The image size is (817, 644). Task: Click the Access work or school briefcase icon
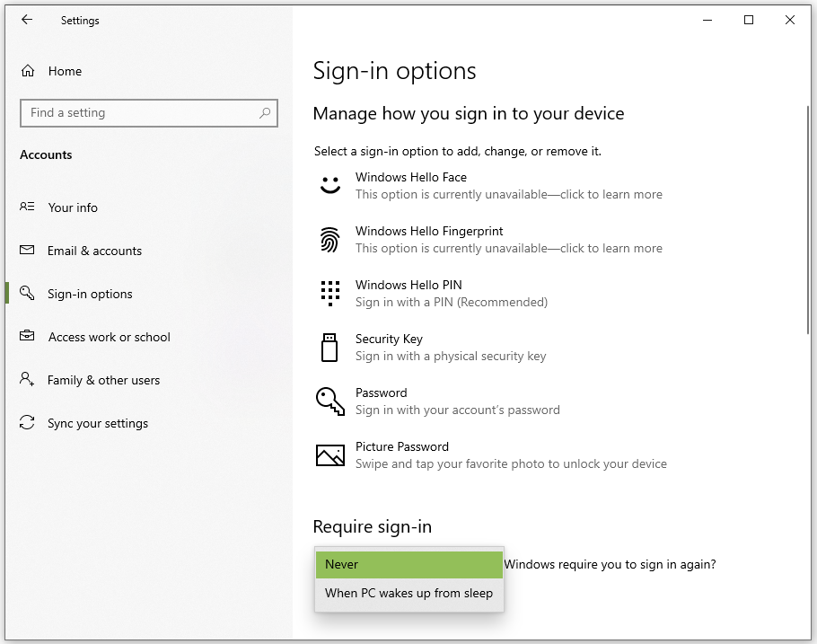[x=27, y=336]
